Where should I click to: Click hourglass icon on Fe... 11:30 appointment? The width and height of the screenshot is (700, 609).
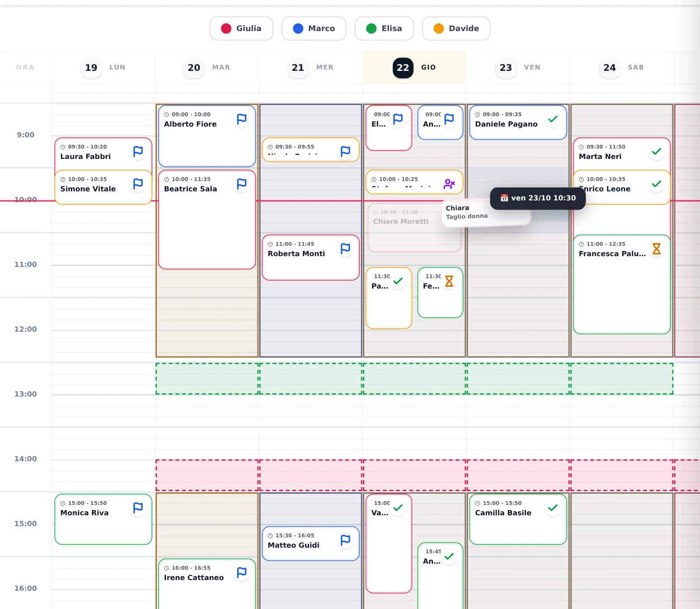click(449, 281)
